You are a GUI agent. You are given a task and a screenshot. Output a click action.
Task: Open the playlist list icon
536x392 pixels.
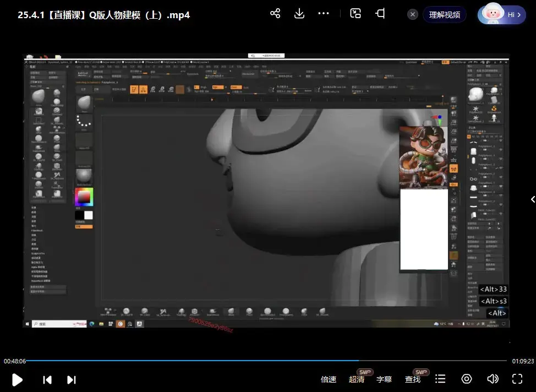pos(440,379)
